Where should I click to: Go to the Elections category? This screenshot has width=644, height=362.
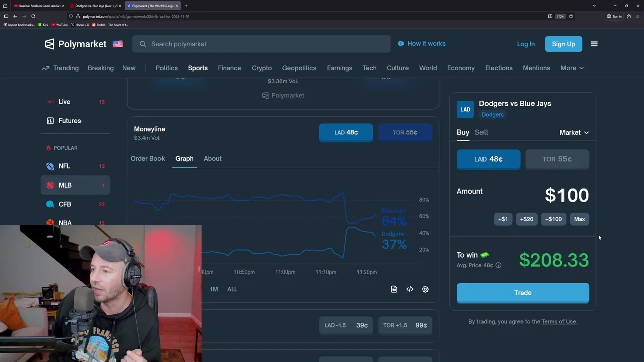click(x=499, y=68)
